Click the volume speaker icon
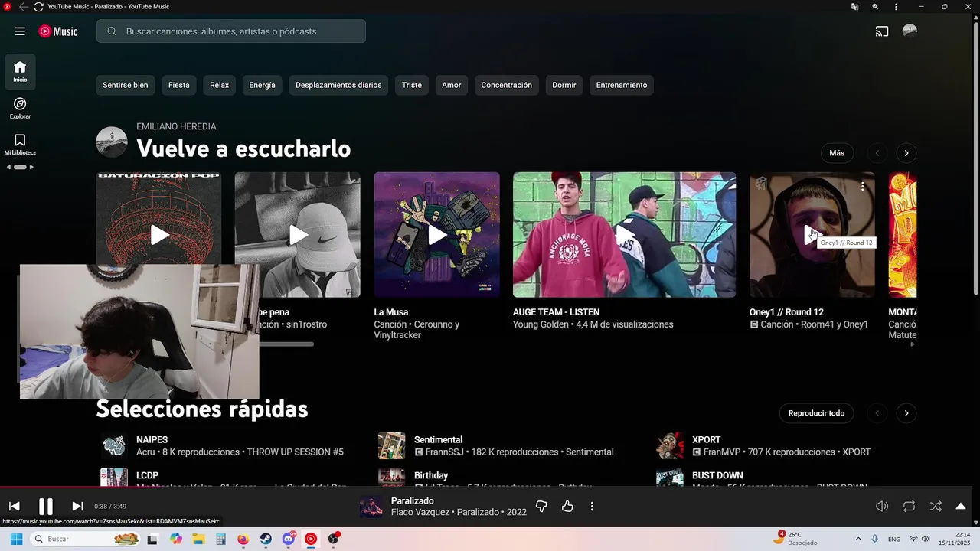 tap(882, 506)
